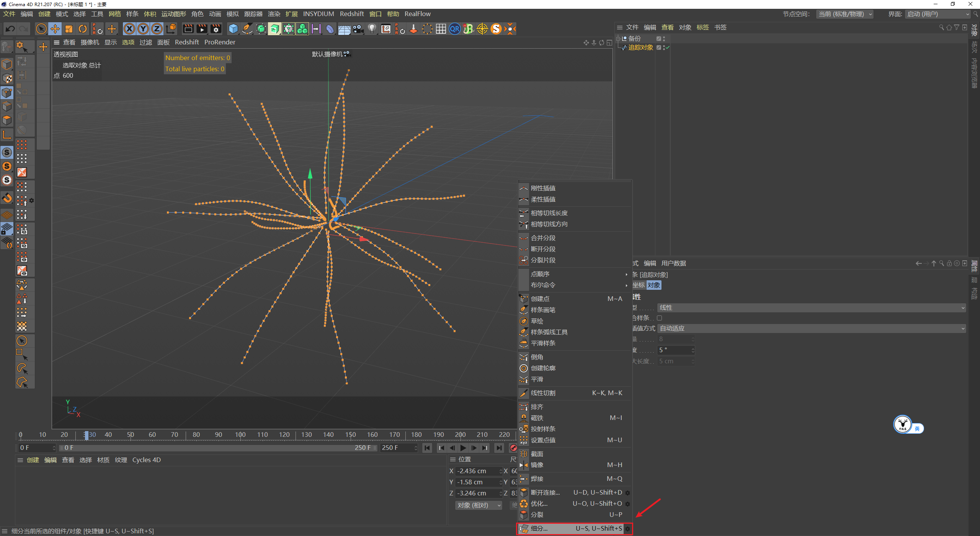This screenshot has width=980, height=536.
Task: Click stepper arrows of the 5° angle field
Action: tap(693, 350)
